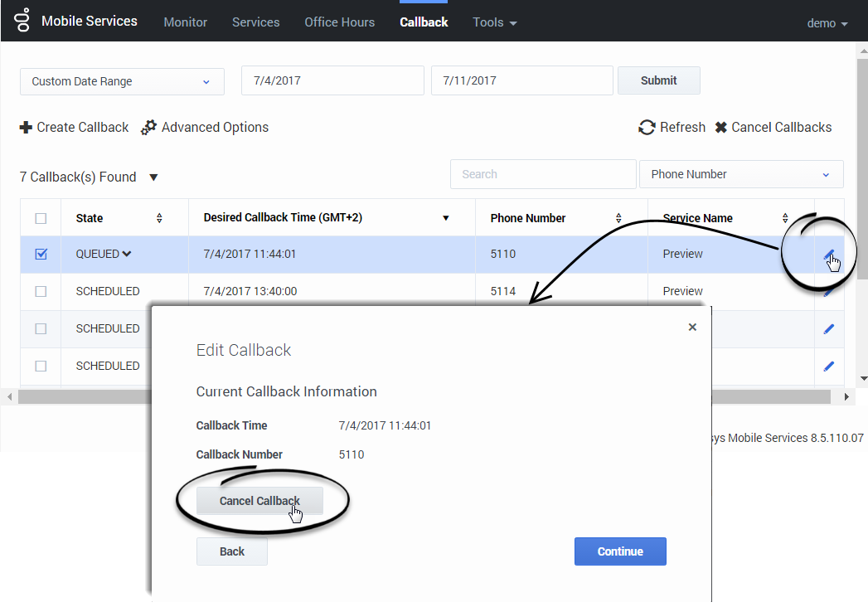Sort by the Phone Number column arrows
868x607 pixels.
coord(618,218)
